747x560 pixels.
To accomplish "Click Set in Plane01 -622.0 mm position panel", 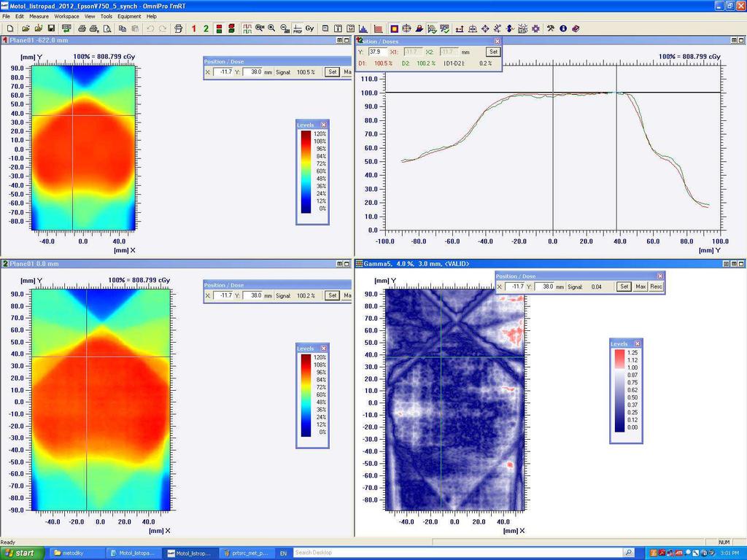I will [x=332, y=72].
